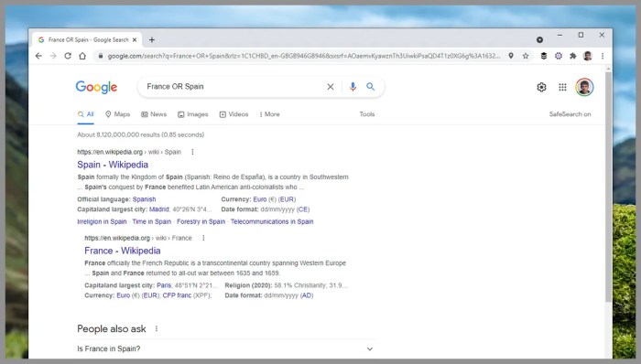Open the Extensions puzzle piece menu

[x=573, y=56]
